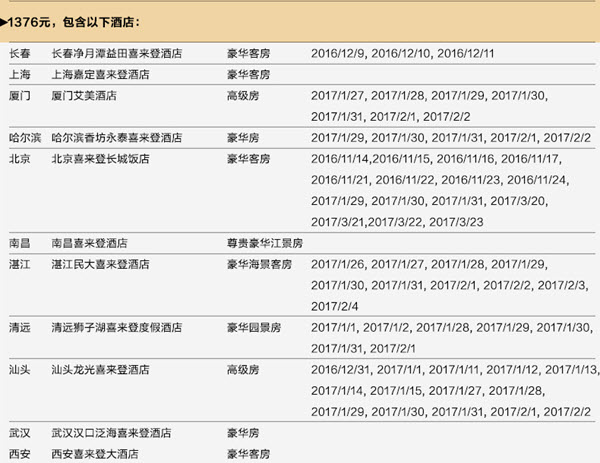Select the city cell '湛江'
The image size is (600, 463).
point(20,264)
